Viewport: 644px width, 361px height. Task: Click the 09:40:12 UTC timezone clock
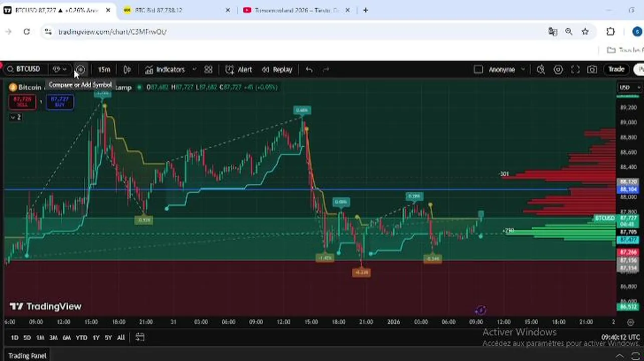pos(620,337)
